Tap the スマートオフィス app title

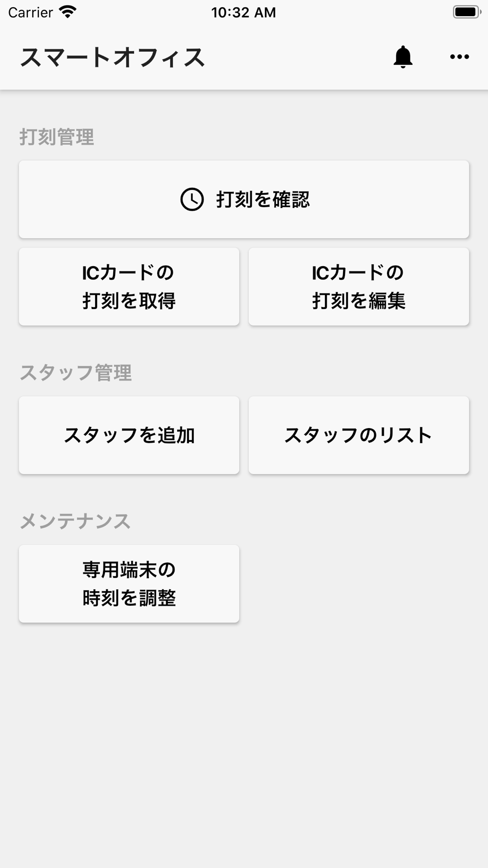coord(112,57)
